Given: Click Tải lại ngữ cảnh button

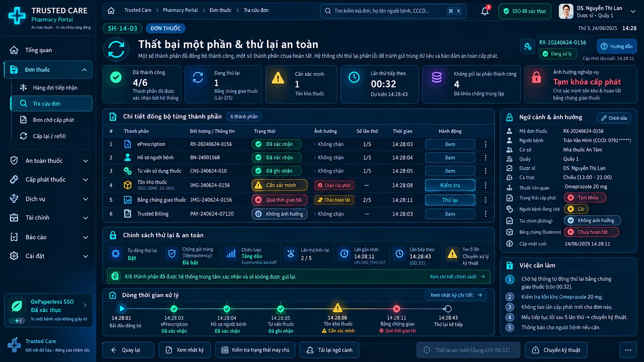Looking at the screenshot, I should (329, 350).
